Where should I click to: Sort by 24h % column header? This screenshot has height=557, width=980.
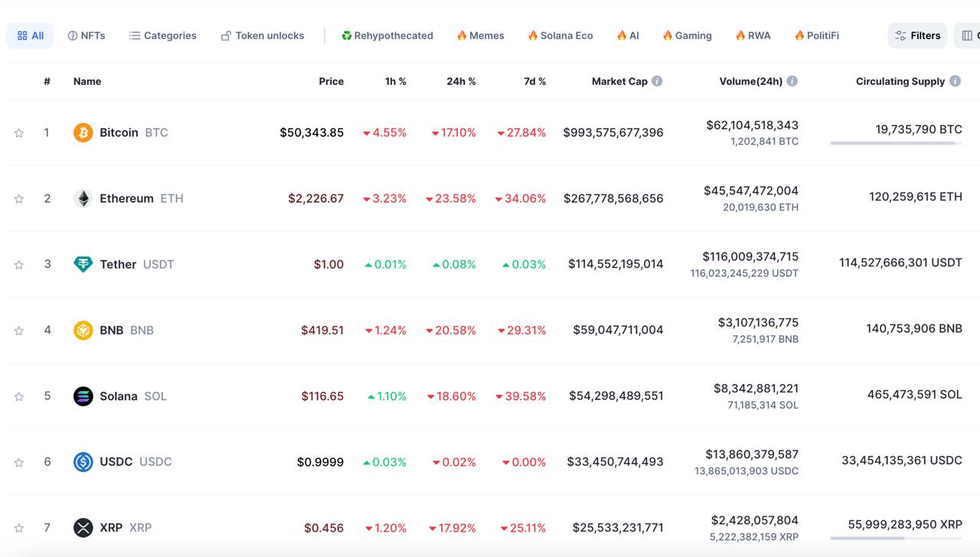[461, 81]
